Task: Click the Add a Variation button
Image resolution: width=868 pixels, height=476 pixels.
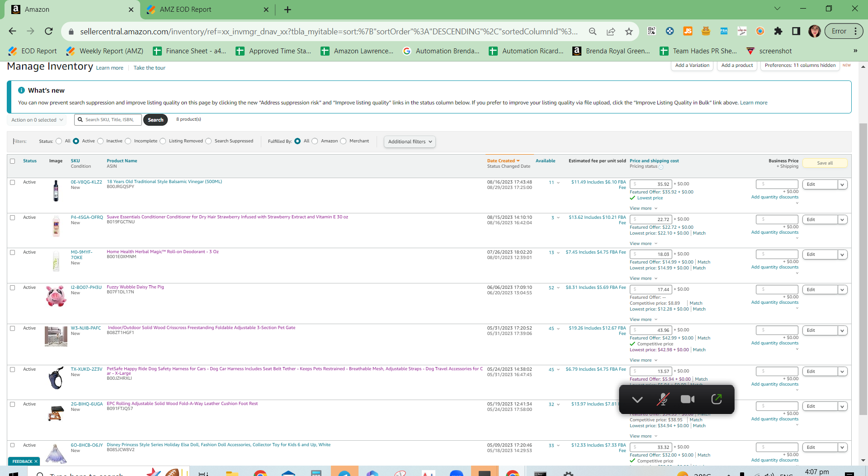Action: point(692,66)
